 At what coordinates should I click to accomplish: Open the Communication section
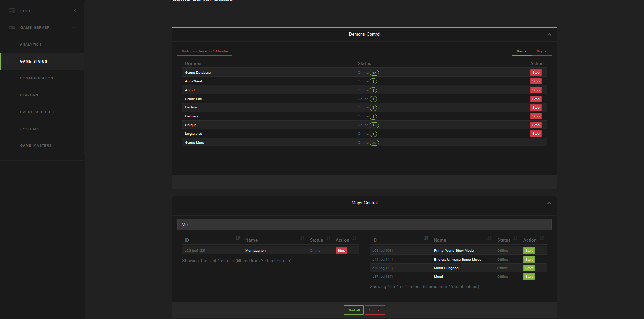pos(37,78)
